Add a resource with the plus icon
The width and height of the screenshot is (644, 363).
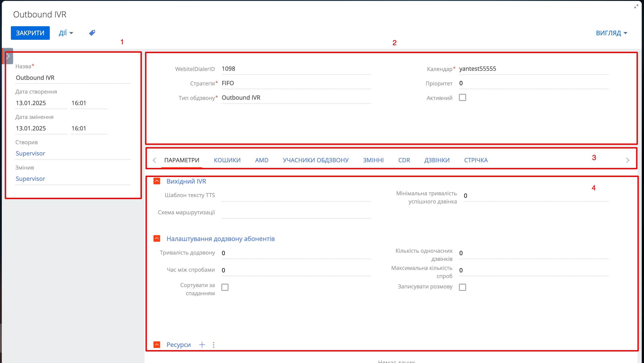click(x=202, y=345)
